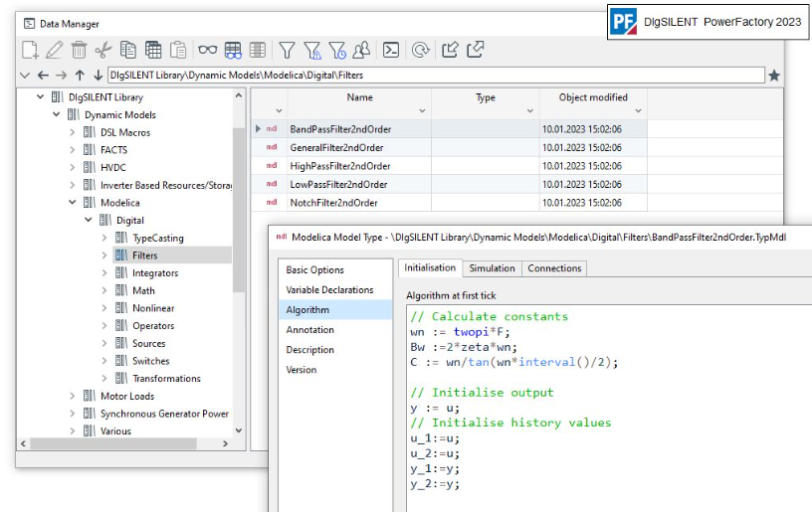Click the path address field
812x512 pixels.
pos(436,75)
